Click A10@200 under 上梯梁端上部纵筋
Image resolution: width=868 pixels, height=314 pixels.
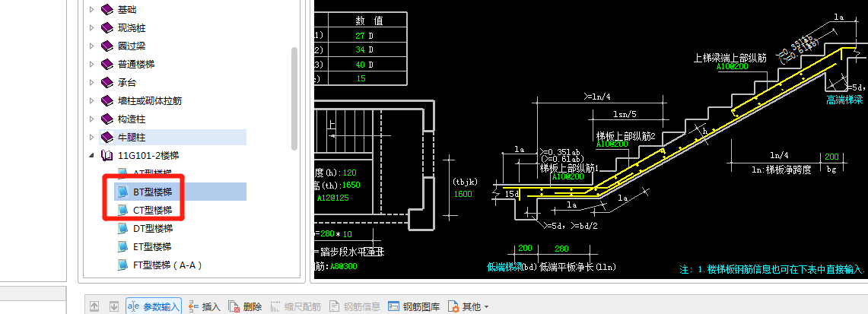pyautogui.click(x=733, y=66)
